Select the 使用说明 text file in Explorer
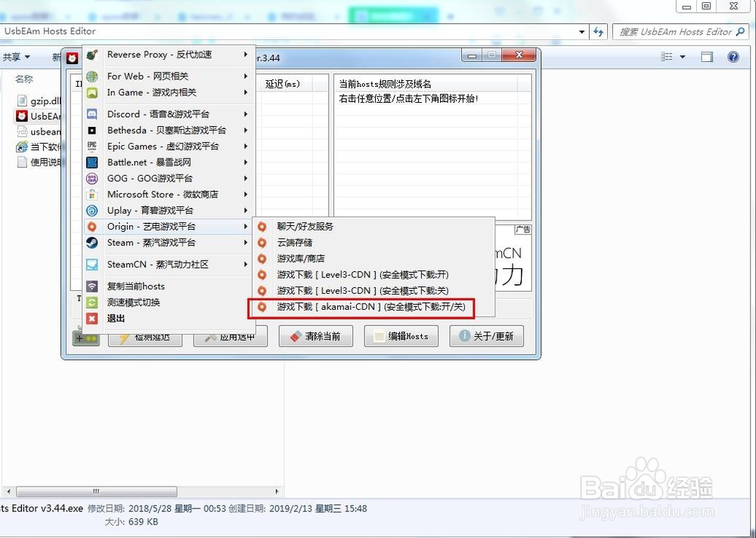The width and height of the screenshot is (756, 538). (x=39, y=162)
